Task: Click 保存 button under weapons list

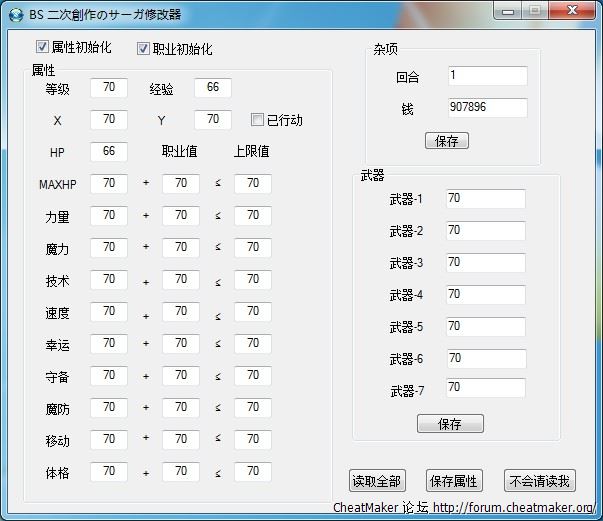Action: click(x=450, y=424)
